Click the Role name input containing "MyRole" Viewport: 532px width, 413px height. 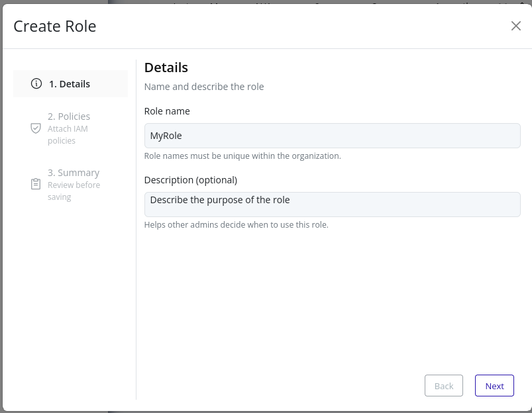[x=331, y=135]
